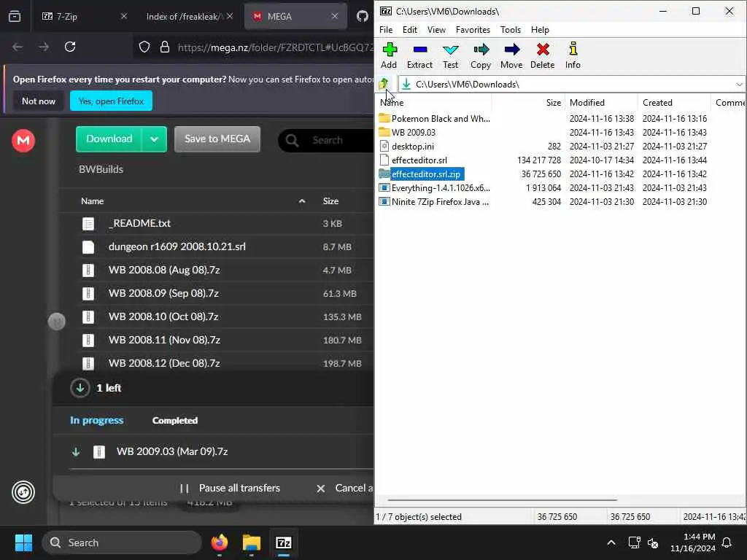
Task: Go forward in Firefox
Action: click(x=44, y=47)
